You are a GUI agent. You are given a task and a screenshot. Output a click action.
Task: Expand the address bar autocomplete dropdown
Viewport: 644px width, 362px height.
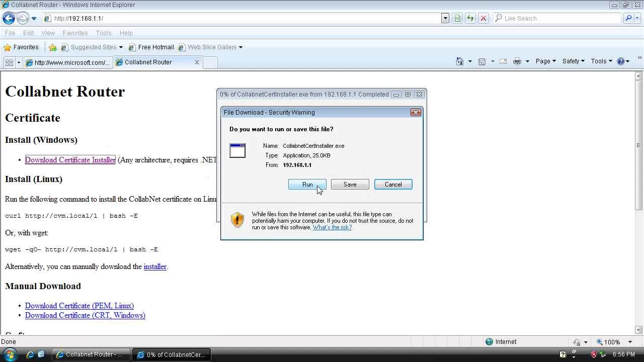[445, 19]
